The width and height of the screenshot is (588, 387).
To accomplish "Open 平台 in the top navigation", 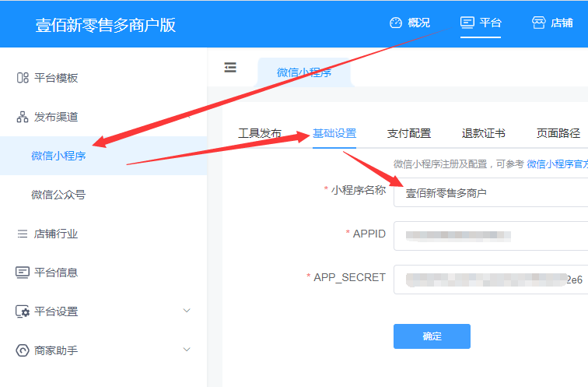I will (x=481, y=23).
